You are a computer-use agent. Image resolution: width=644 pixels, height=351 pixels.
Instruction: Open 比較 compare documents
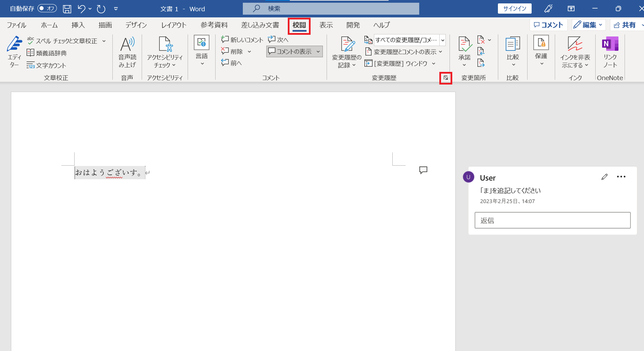point(513,51)
